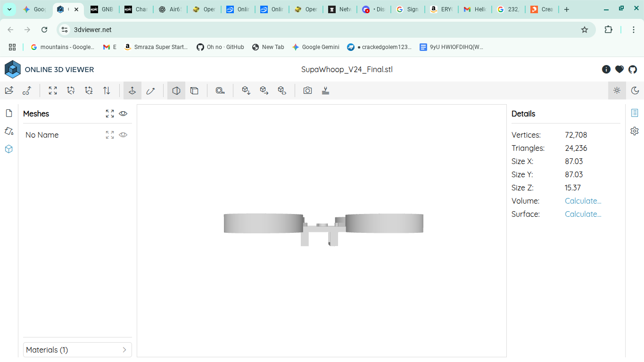Calculate the model Volume
This screenshot has height=362, width=644.
(x=583, y=201)
